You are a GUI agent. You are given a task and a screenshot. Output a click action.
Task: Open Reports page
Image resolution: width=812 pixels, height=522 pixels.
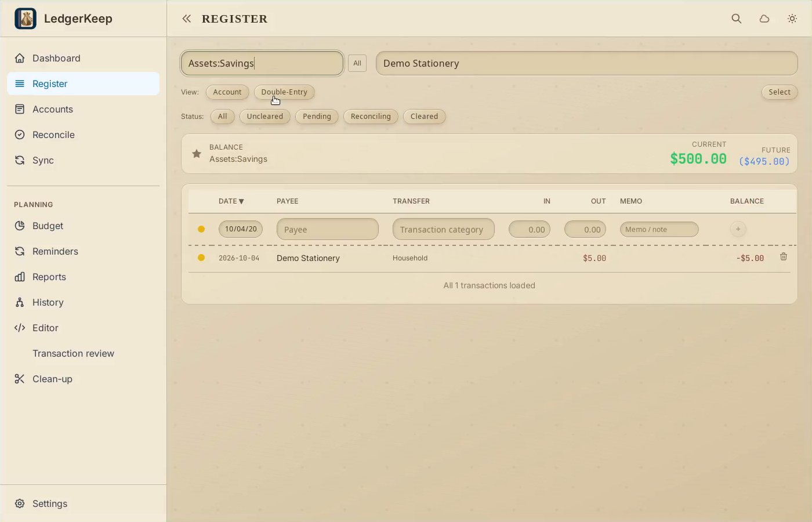tap(83, 277)
